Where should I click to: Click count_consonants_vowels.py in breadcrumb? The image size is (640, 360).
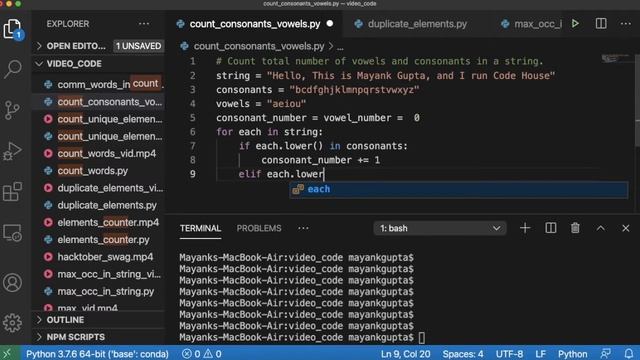tap(259, 46)
